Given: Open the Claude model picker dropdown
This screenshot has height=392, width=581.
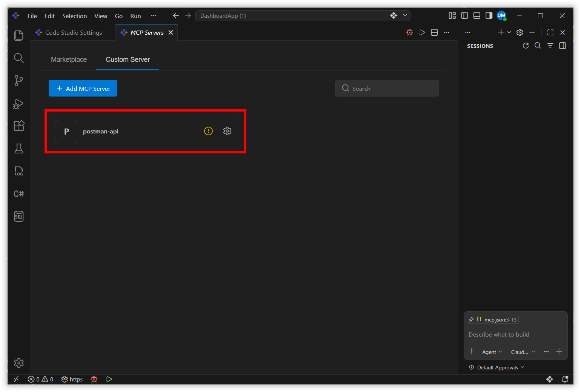Looking at the screenshot, I should point(523,352).
